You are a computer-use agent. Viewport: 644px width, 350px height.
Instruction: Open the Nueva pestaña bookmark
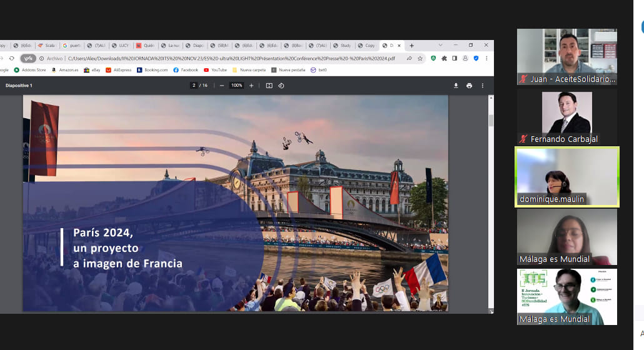pos(288,70)
